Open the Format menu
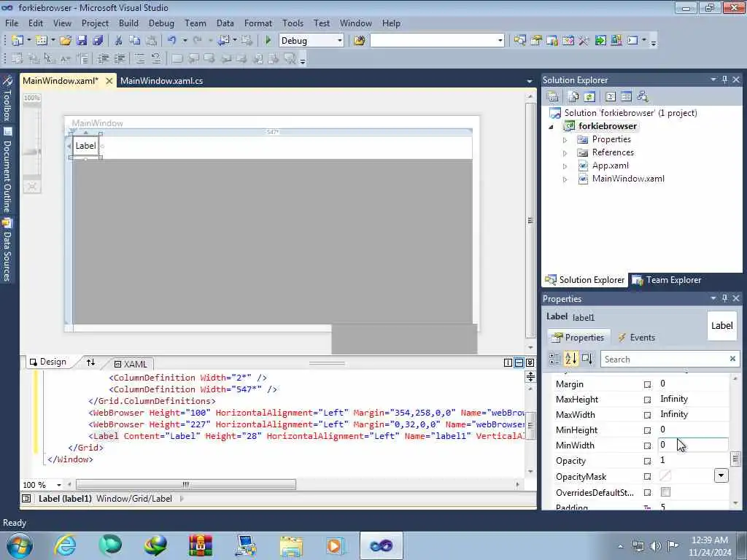This screenshot has height=560, width=747. click(x=258, y=23)
